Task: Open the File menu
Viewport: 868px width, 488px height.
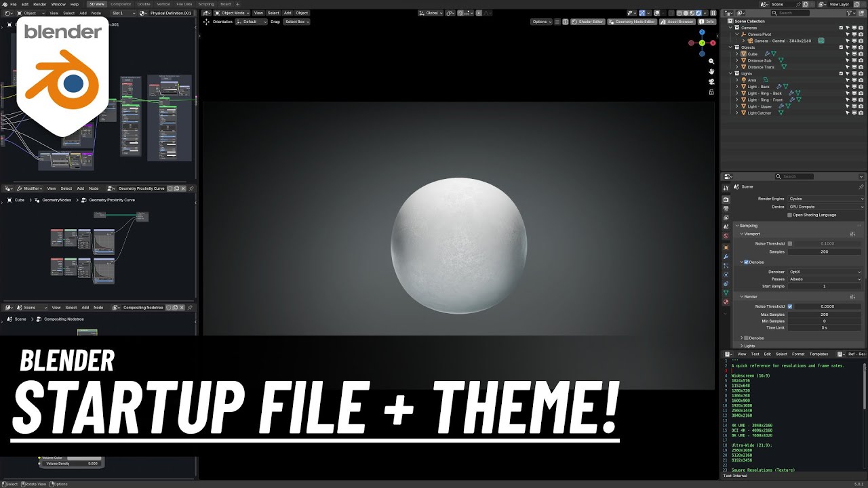Action: pos(13,4)
